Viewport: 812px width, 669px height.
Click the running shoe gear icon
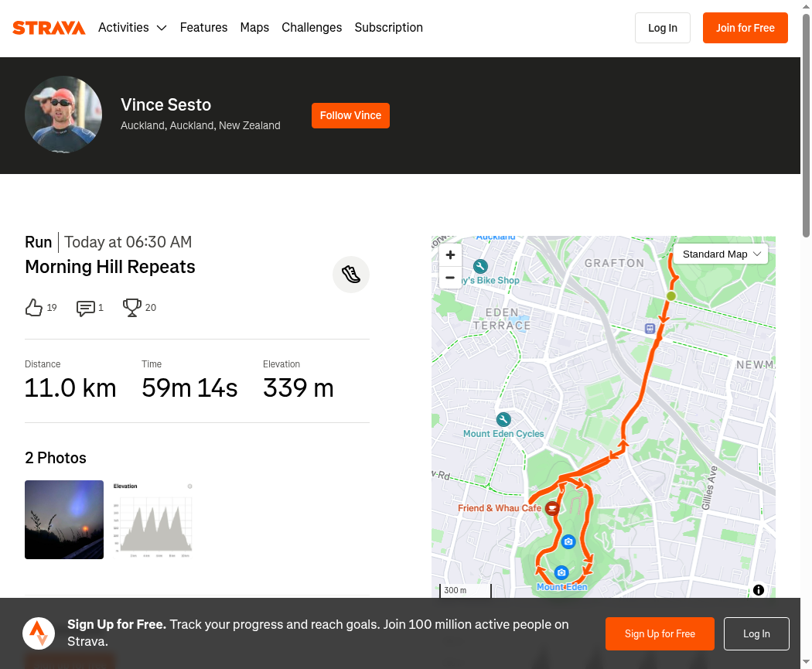(x=351, y=275)
